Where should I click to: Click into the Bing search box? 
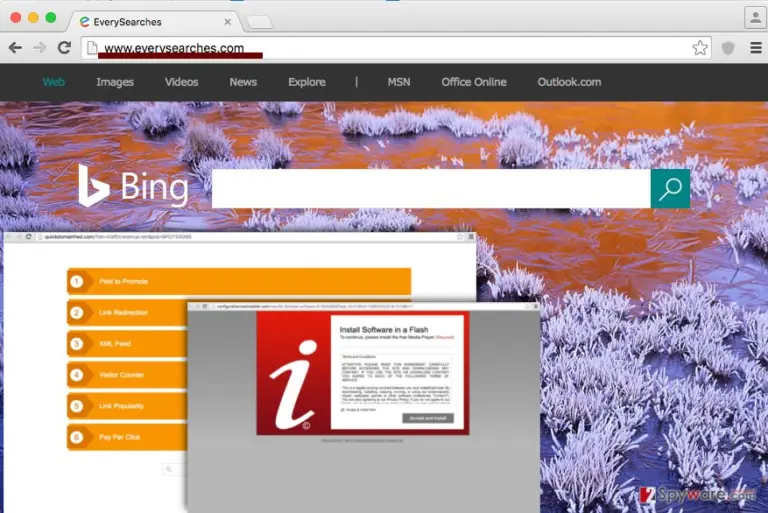point(431,189)
